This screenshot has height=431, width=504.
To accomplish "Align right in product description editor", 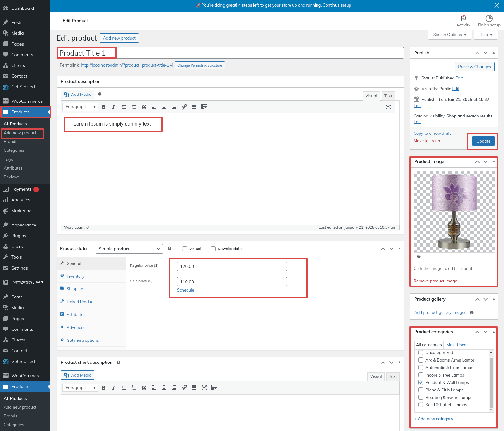I will [174, 107].
